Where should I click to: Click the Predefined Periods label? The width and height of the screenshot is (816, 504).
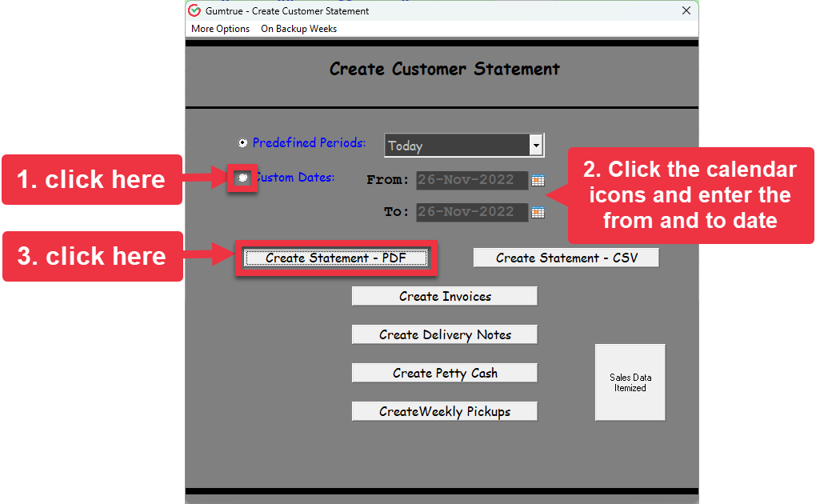(309, 142)
